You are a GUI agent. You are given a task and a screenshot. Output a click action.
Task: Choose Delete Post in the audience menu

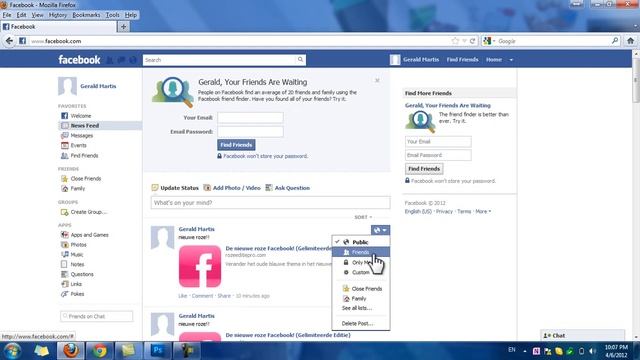click(x=358, y=323)
